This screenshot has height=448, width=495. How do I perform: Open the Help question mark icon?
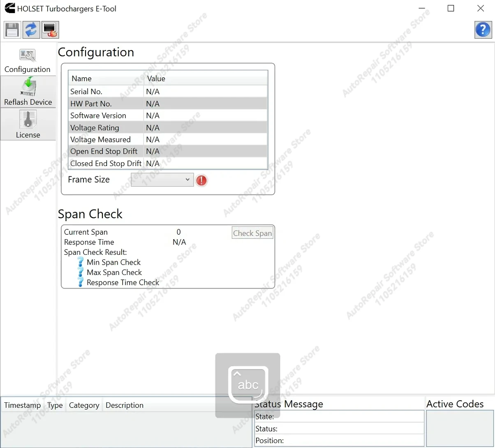click(x=483, y=30)
